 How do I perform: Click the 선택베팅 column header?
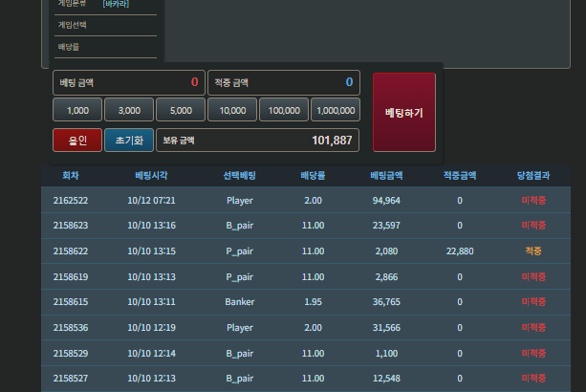click(x=240, y=175)
